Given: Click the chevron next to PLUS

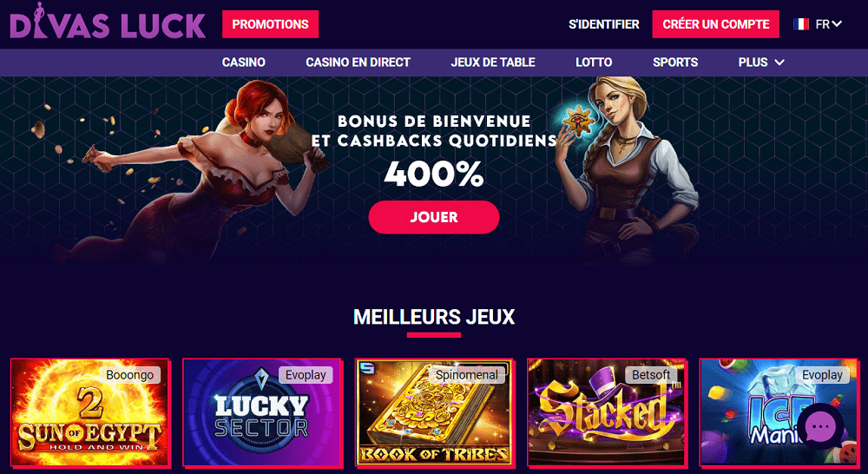Looking at the screenshot, I should (x=779, y=63).
